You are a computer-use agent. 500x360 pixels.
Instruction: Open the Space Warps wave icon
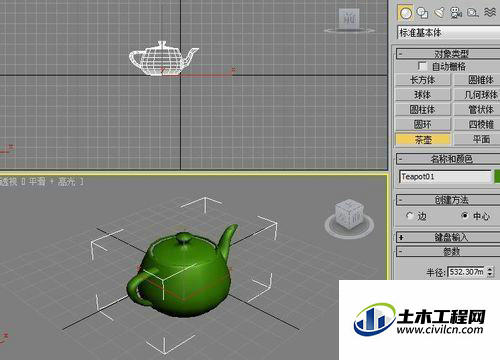click(490, 13)
